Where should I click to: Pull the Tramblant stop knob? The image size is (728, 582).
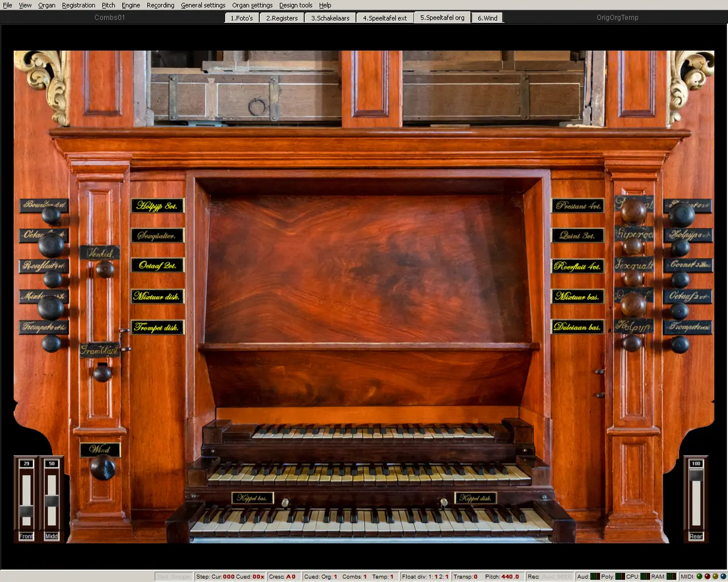pos(102,373)
